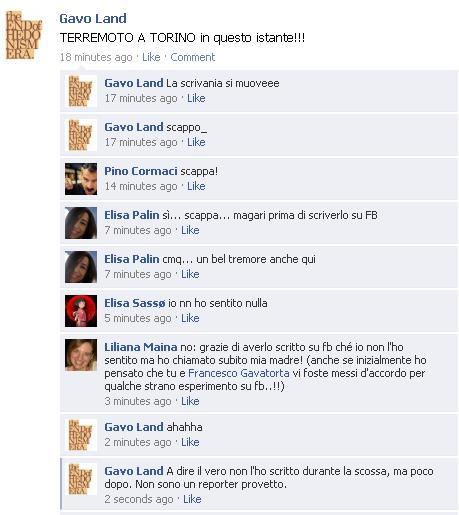Like the 'TERREMOTO A TORINO' post
Screen dimensions: 459x515
(151, 57)
